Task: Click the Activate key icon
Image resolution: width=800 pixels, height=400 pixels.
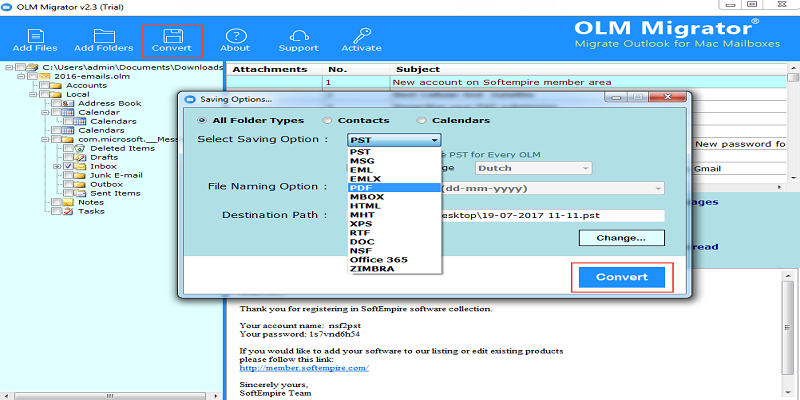Action: click(361, 36)
